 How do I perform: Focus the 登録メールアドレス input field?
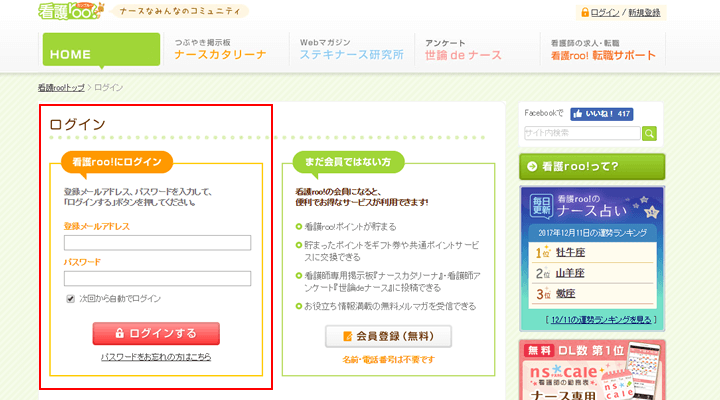pos(158,242)
